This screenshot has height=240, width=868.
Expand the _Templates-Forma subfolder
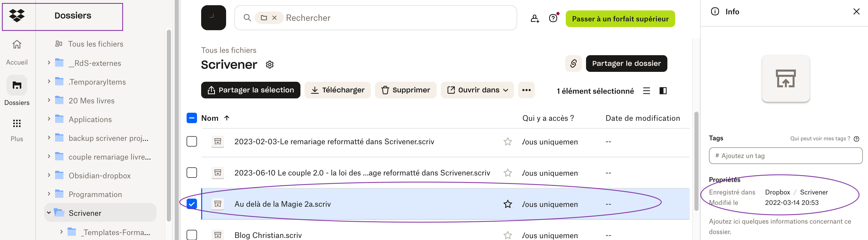pyautogui.click(x=61, y=232)
